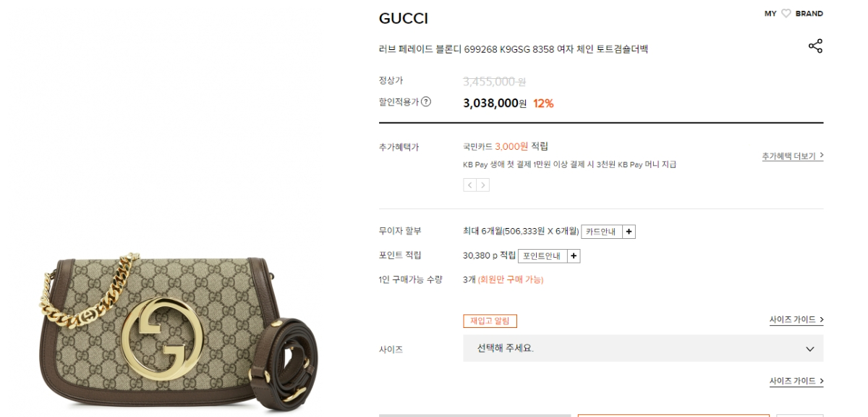The image size is (868, 417).
Task: Open the 카드안내 card info button
Action: (601, 232)
